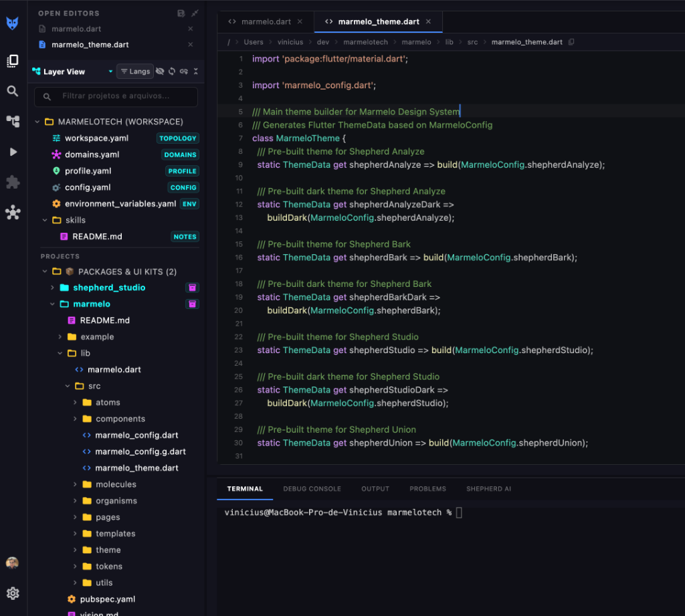Toggle hidden files eye-slash icon

pyautogui.click(x=160, y=71)
